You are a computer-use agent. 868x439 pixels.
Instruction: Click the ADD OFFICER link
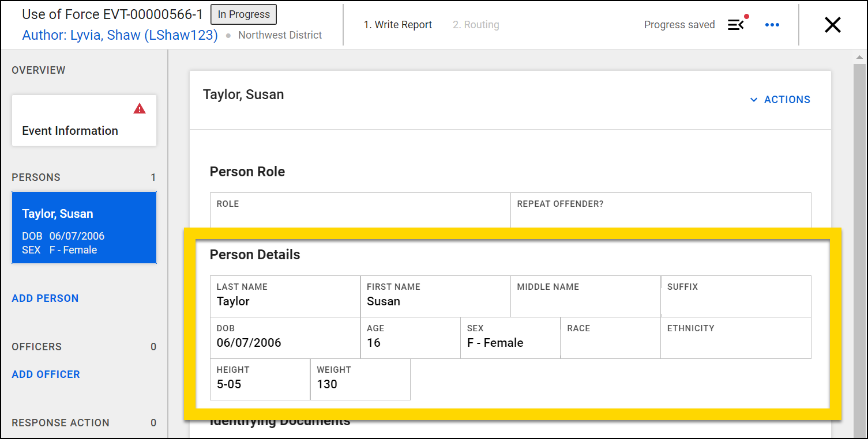(x=46, y=374)
